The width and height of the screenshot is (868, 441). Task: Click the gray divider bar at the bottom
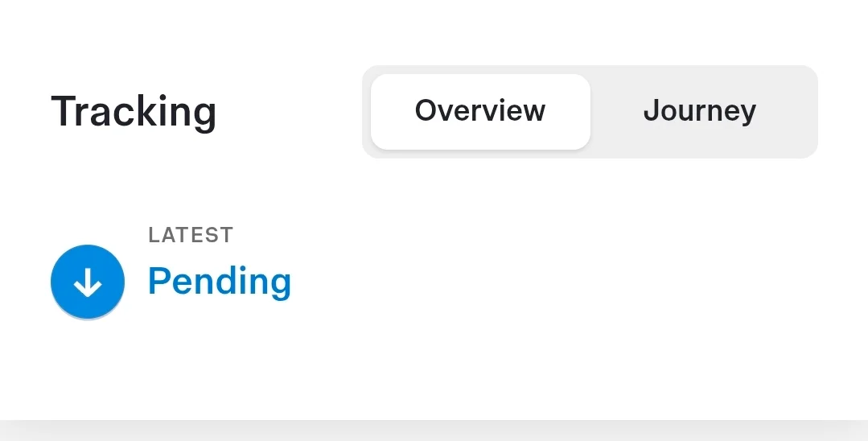point(434,430)
